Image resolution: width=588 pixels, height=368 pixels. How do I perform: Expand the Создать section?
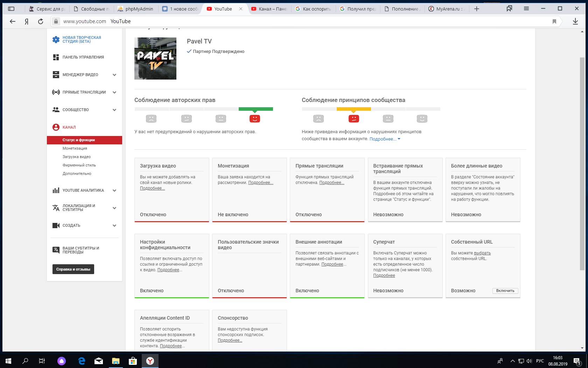pyautogui.click(x=114, y=225)
